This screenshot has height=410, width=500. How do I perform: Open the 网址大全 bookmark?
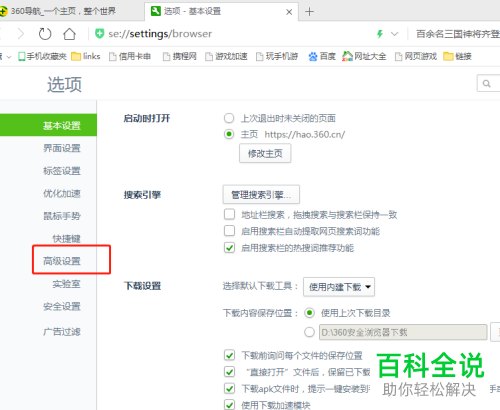pos(364,57)
